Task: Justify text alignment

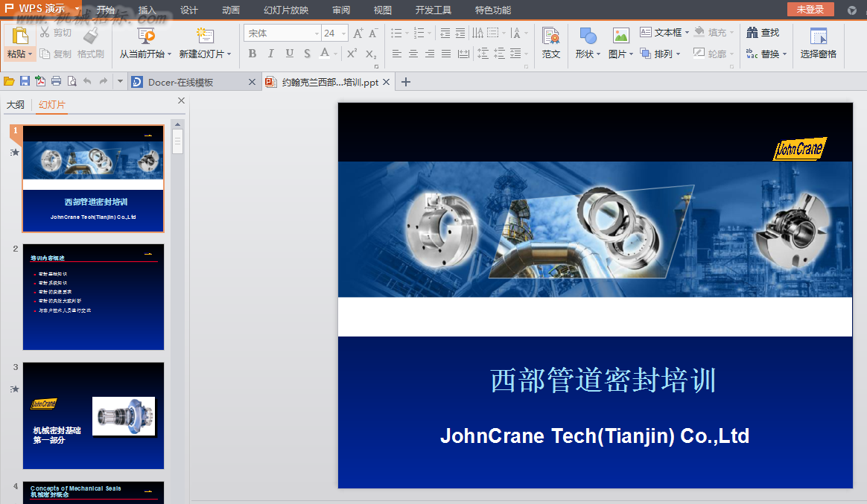Action: click(446, 54)
